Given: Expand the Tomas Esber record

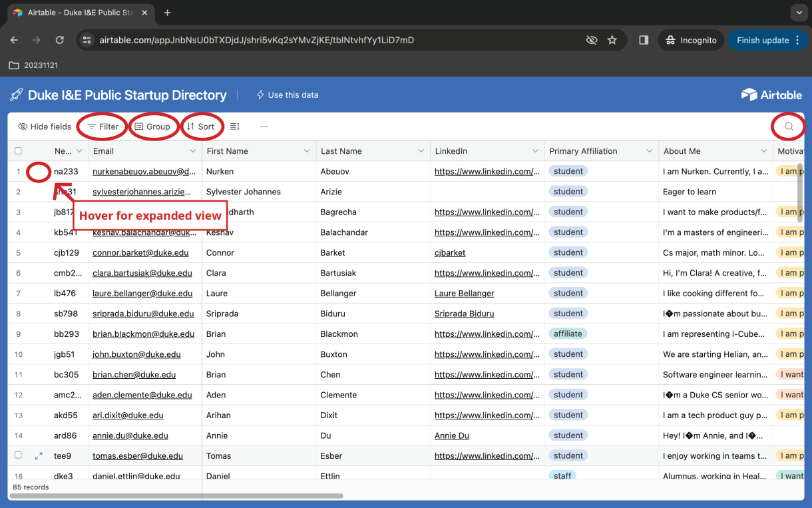Looking at the screenshot, I should pyautogui.click(x=39, y=456).
